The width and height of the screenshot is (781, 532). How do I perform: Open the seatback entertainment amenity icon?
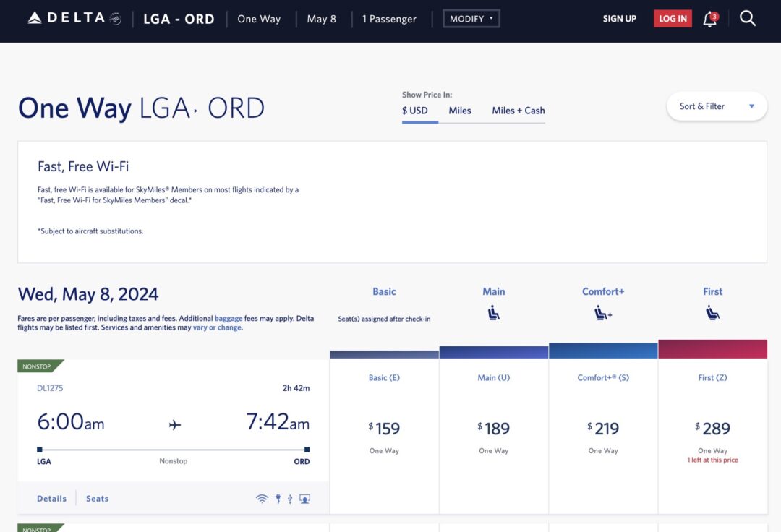[304, 499]
